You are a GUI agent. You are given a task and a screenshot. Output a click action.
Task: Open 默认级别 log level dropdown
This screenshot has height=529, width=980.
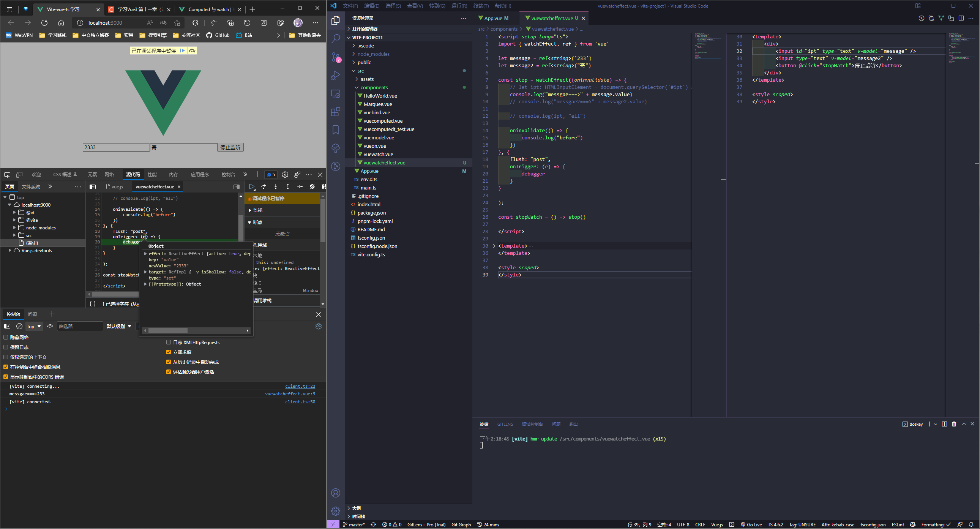(x=119, y=326)
